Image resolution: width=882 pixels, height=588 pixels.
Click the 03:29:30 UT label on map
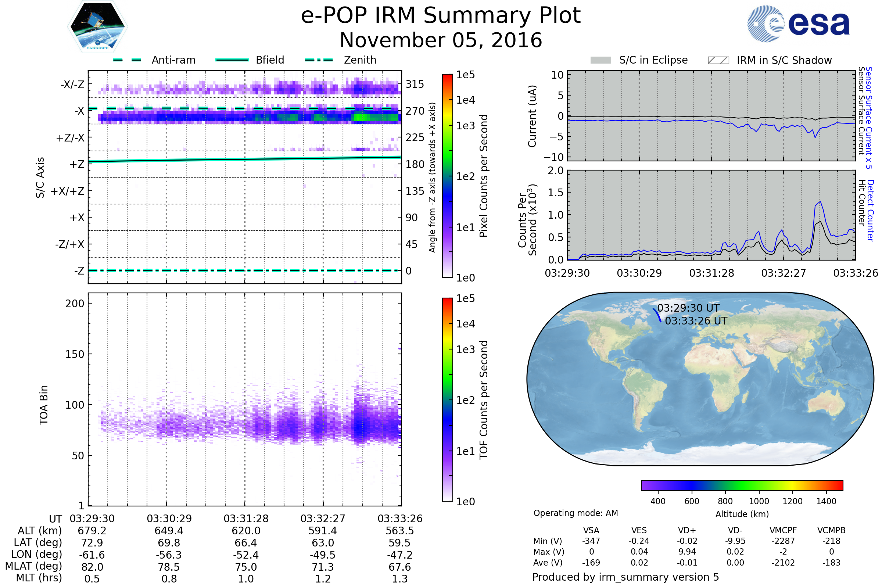[x=688, y=308]
